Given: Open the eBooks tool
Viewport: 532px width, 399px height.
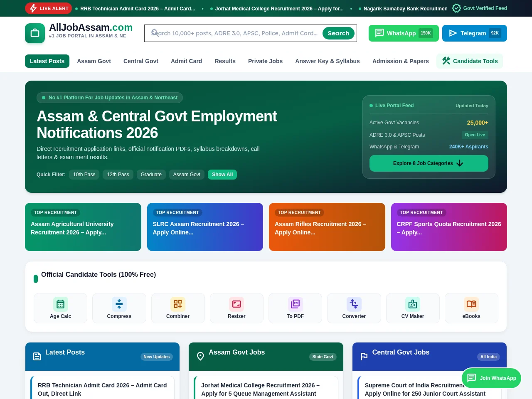Looking at the screenshot, I should [x=471, y=308].
